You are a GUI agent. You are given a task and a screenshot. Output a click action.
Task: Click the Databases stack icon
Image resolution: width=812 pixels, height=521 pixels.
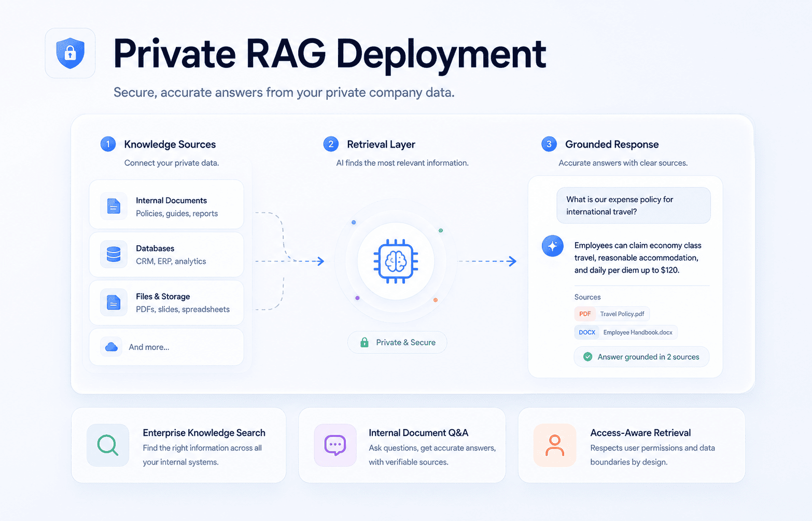point(114,254)
